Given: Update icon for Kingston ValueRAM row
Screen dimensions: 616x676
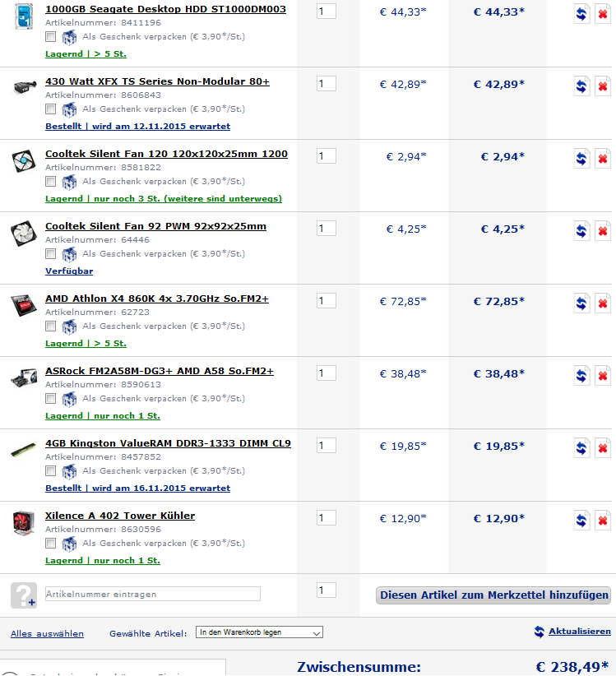Looking at the screenshot, I should pyautogui.click(x=581, y=448).
